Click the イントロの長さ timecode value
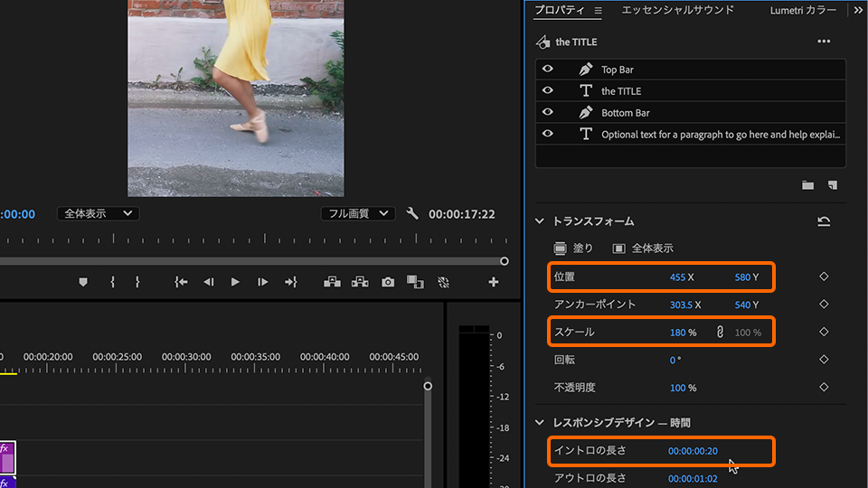Screen dimensions: 868x488 tap(693, 451)
